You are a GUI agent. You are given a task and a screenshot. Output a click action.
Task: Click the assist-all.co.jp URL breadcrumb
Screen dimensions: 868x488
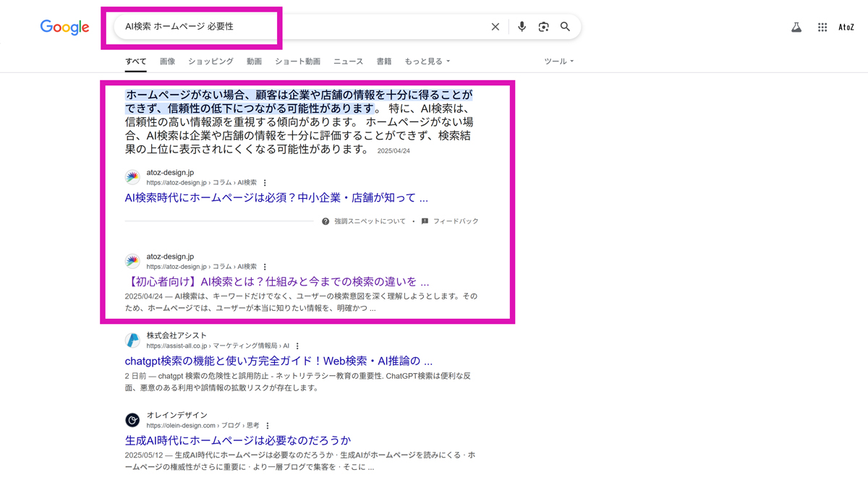pyautogui.click(x=218, y=346)
